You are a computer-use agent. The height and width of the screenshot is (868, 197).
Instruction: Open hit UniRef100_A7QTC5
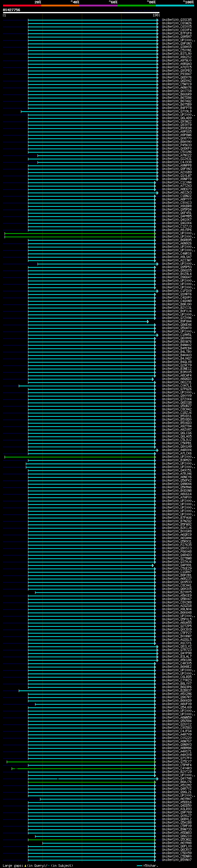pos(177,67)
